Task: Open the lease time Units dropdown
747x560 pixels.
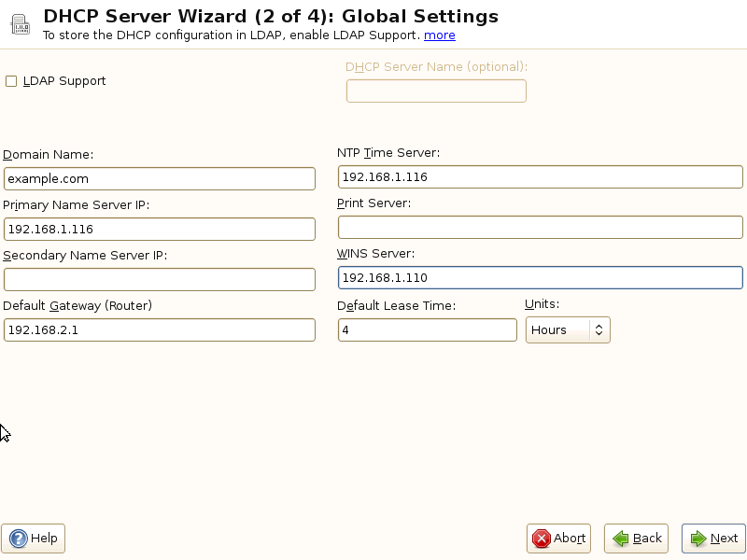Action: tap(568, 329)
